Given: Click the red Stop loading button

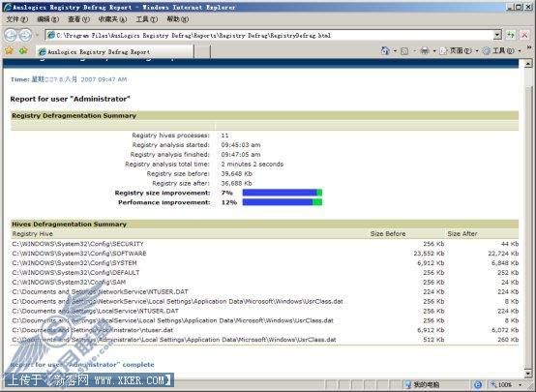Looking at the screenshot, I should (x=524, y=35).
